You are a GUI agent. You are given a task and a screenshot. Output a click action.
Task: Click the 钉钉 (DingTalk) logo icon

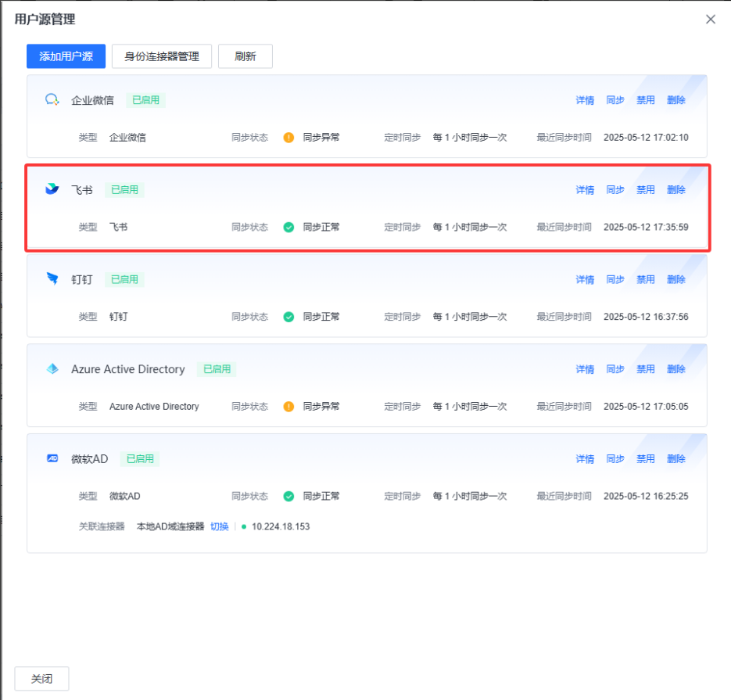[52, 279]
